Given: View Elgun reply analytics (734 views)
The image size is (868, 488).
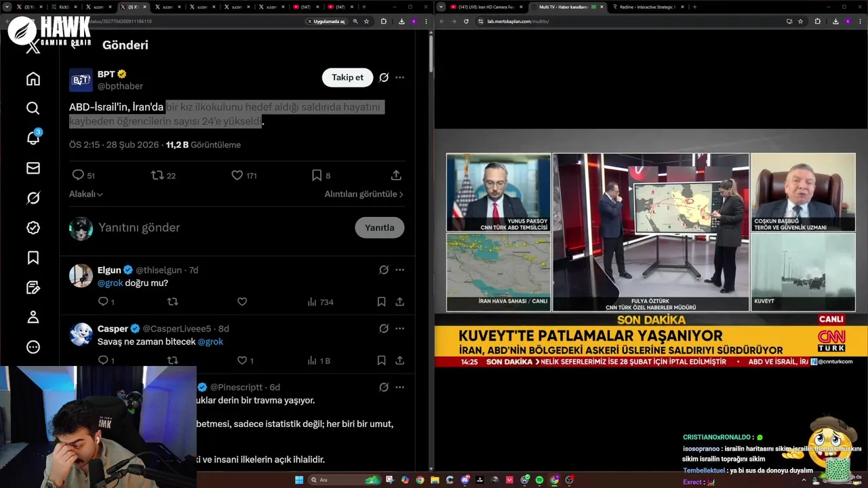Looking at the screenshot, I should pos(320,302).
